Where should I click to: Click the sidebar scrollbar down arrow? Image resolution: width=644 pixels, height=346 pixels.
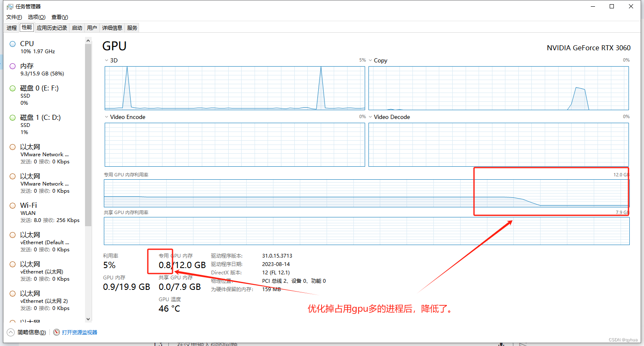(x=88, y=319)
